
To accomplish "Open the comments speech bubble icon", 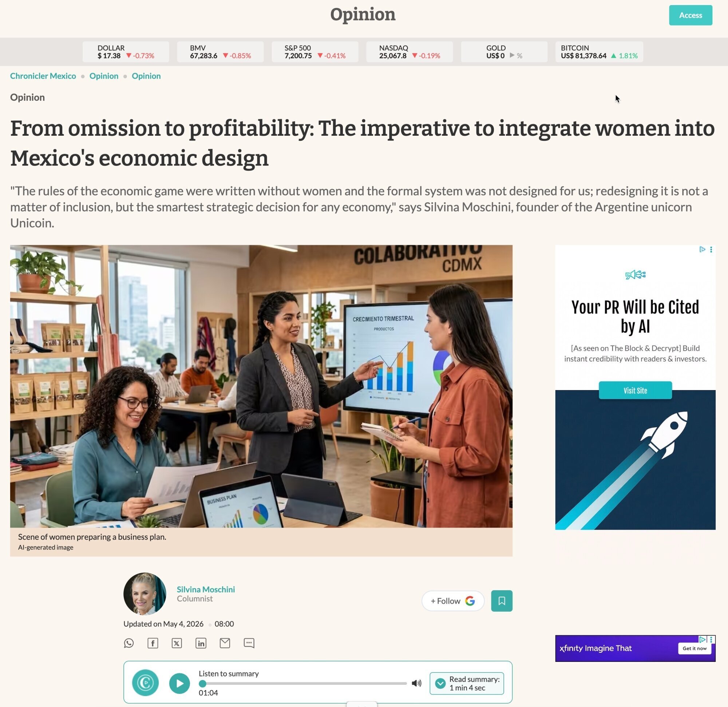I will tap(249, 643).
